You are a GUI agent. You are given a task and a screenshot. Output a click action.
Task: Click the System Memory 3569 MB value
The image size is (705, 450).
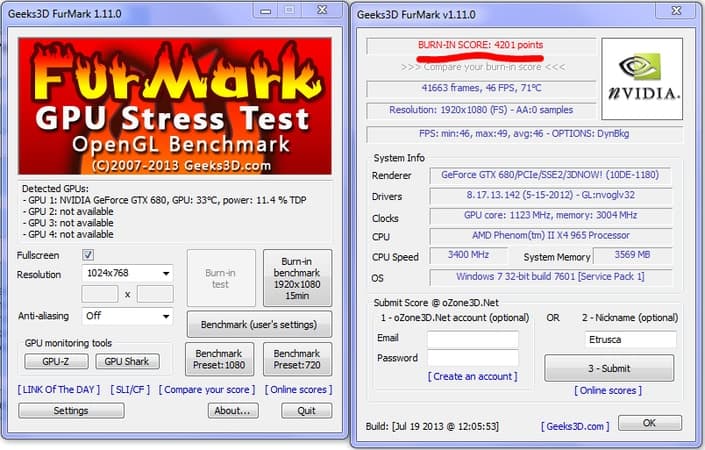point(632,255)
